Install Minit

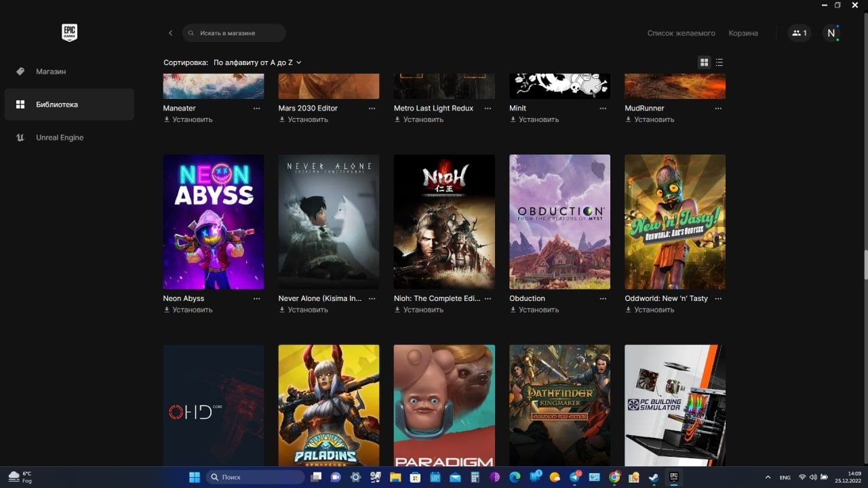[534, 119]
